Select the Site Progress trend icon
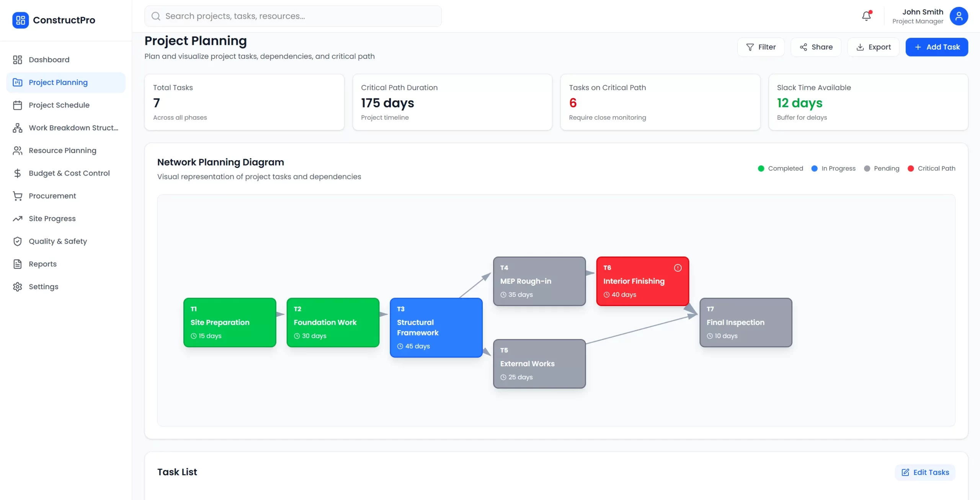The width and height of the screenshot is (980, 500). [x=18, y=218]
